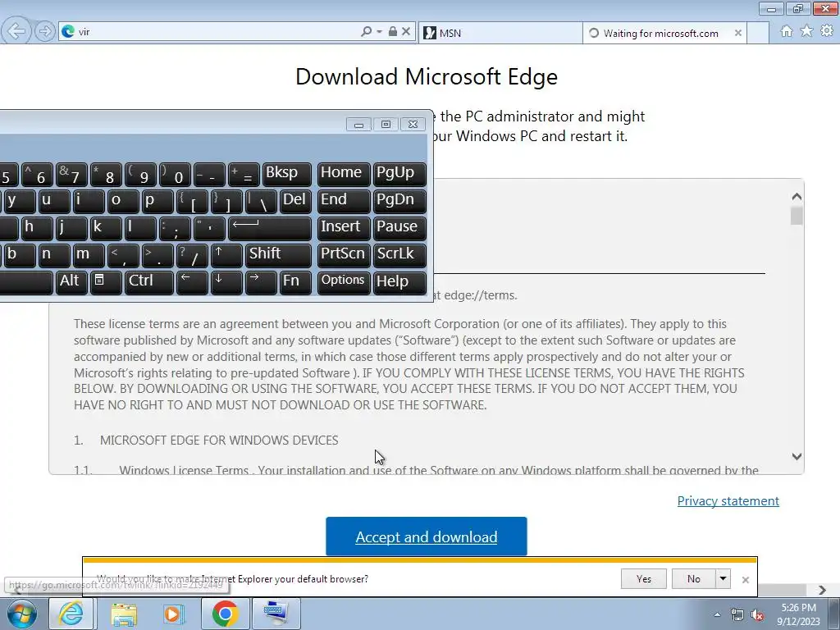Click the 0 key on on-screen keyboard
Viewport: 840px width, 630px height.
pos(175,174)
